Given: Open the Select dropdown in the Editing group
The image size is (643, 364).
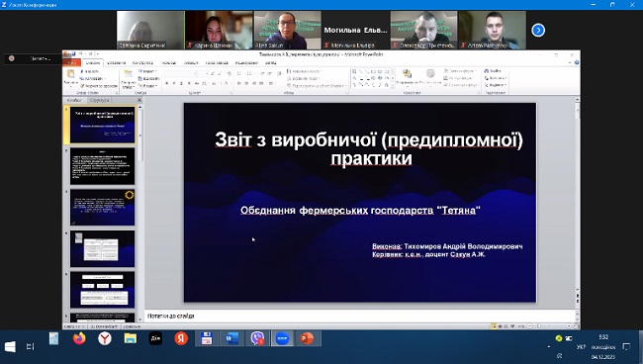Looking at the screenshot, I should point(496,85).
